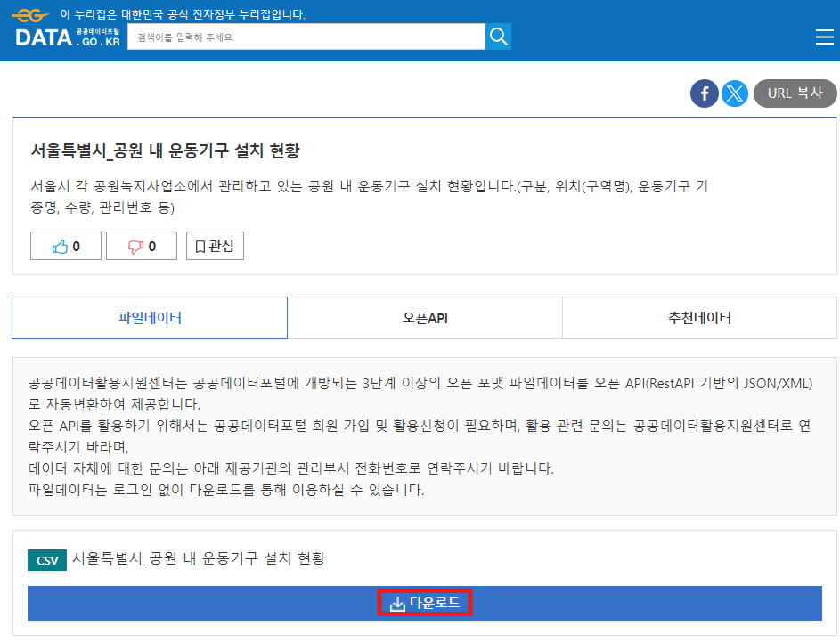Viewport: 840px width, 642px height.
Task: Click the line 파일데이터는 로그인 없이 notice
Action: 226,490
